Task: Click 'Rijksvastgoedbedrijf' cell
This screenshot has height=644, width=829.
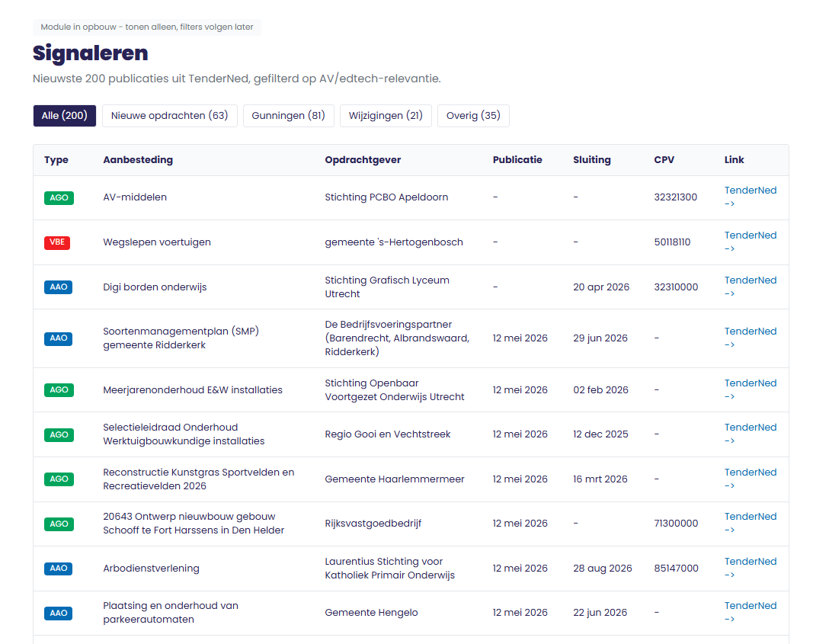Action: pos(373,524)
